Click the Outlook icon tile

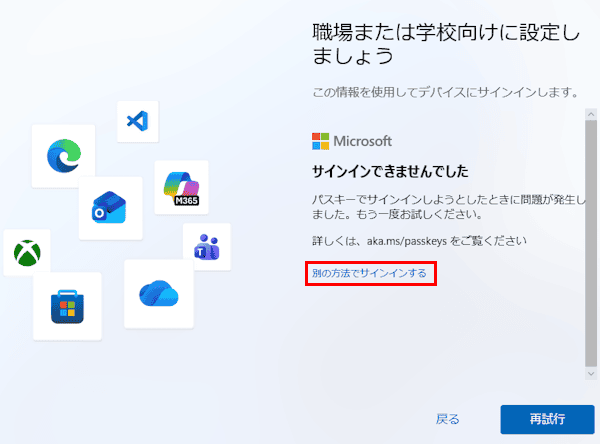pos(110,208)
